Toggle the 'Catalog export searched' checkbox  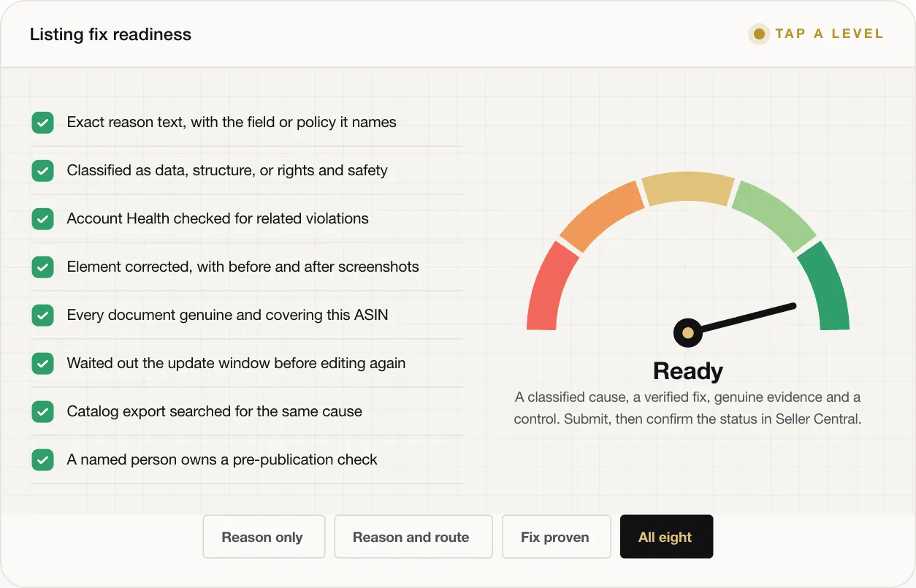coord(43,412)
